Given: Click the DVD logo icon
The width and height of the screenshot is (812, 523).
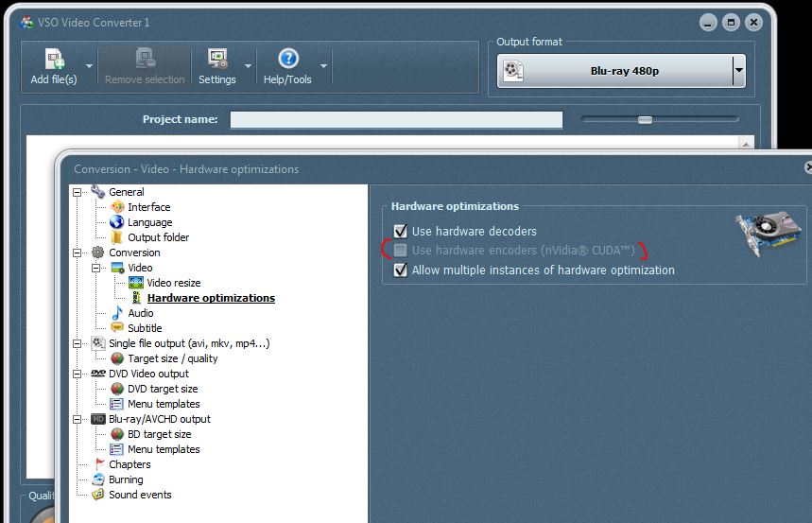Looking at the screenshot, I should point(98,374).
